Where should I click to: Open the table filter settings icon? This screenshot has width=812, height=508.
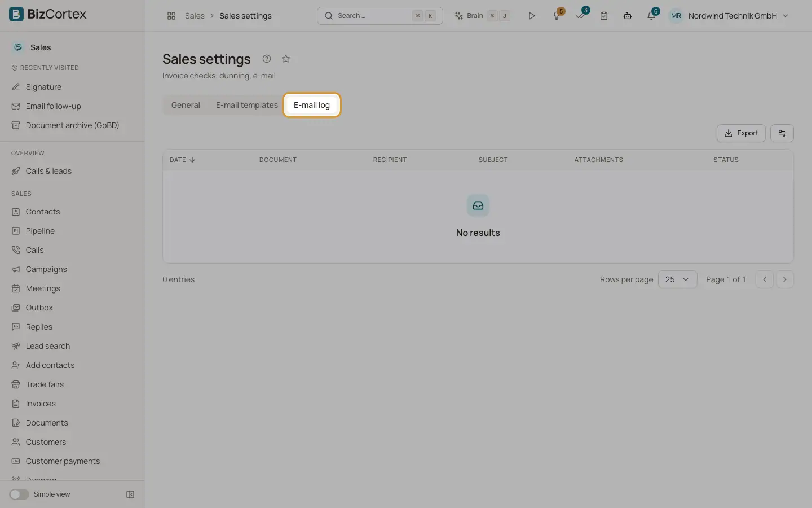[x=782, y=133]
